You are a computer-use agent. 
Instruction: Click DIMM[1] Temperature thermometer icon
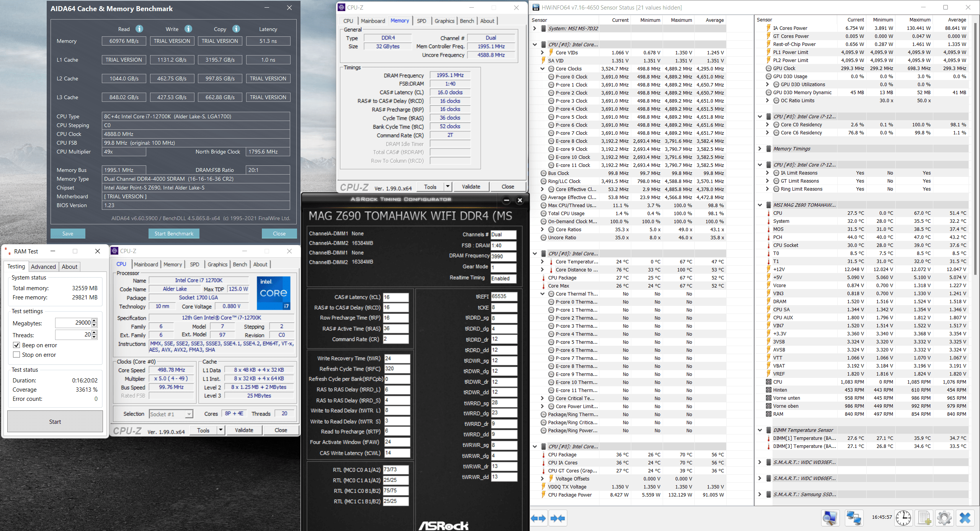[768, 438]
